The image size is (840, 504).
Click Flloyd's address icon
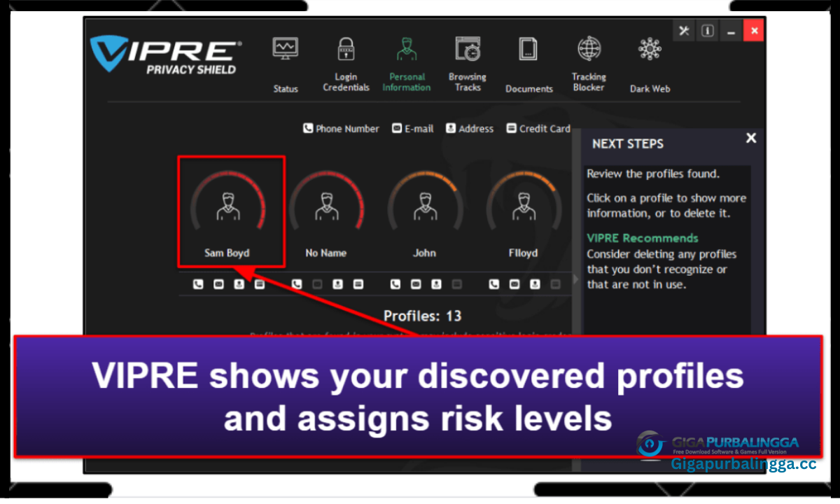pyautogui.click(x=535, y=284)
